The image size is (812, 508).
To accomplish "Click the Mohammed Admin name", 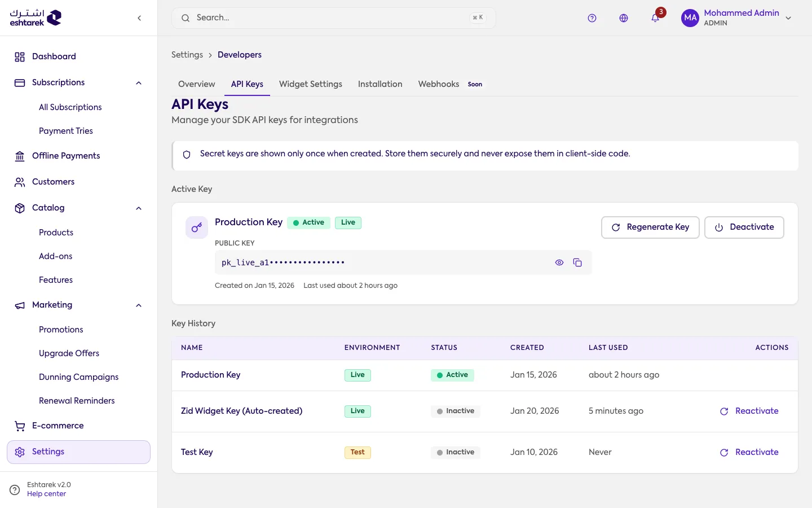I will pos(742,13).
